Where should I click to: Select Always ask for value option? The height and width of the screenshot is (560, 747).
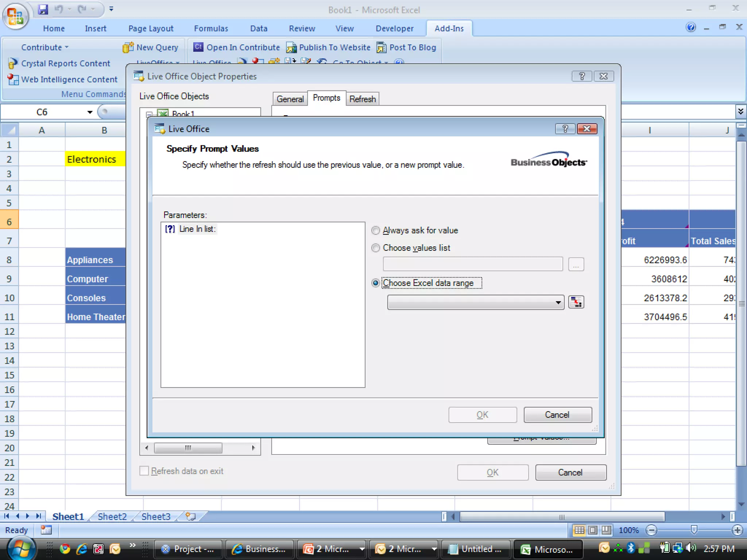(375, 230)
